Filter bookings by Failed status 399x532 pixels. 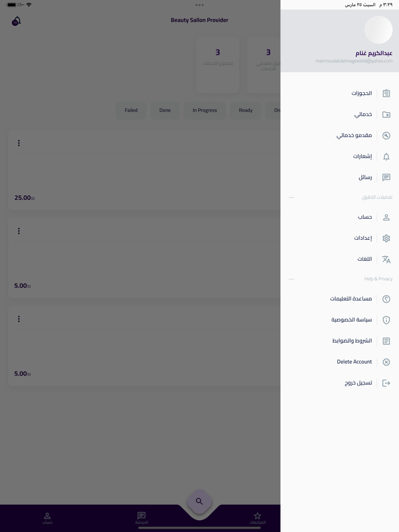[131, 111]
